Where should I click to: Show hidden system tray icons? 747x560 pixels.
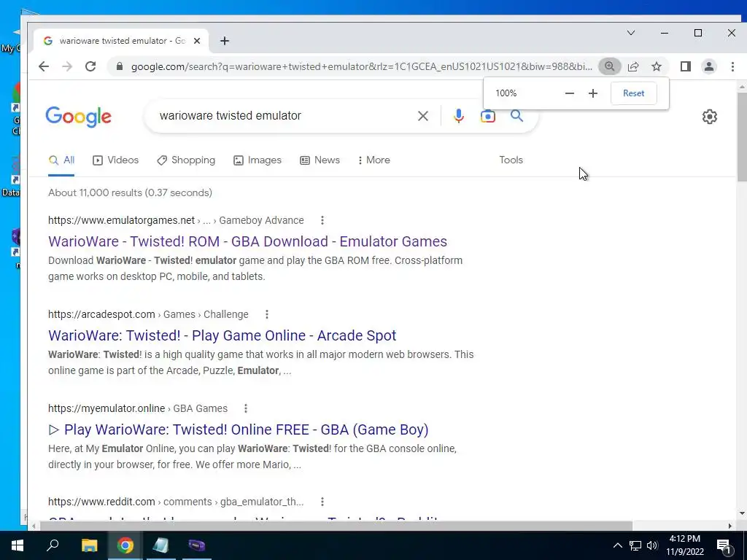617,545
